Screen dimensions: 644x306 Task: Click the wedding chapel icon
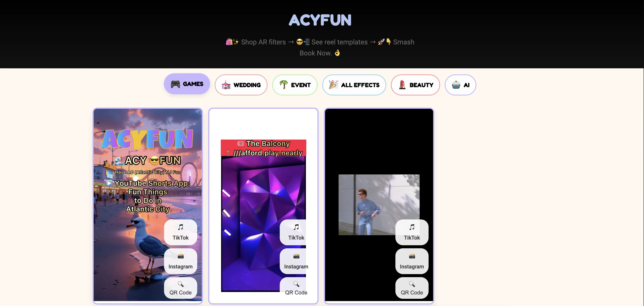click(226, 85)
